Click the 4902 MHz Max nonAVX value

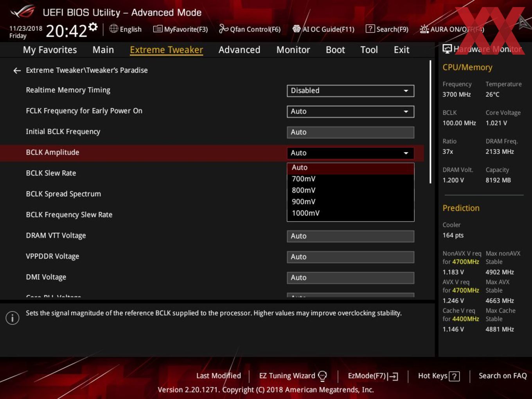(x=500, y=272)
